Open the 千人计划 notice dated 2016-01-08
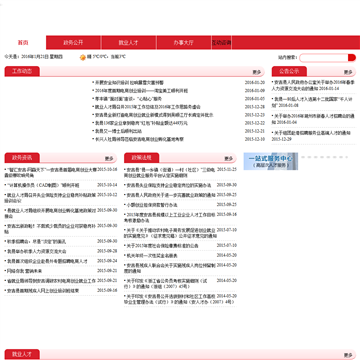The image size is (360, 360). 312,102
